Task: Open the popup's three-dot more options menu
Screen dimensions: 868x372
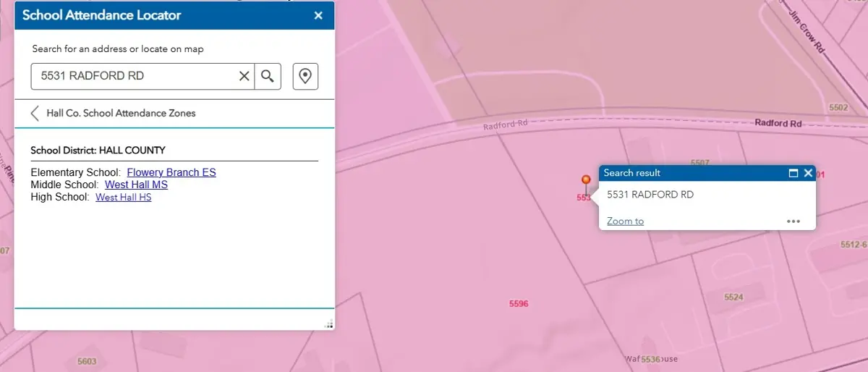Action: click(x=793, y=221)
